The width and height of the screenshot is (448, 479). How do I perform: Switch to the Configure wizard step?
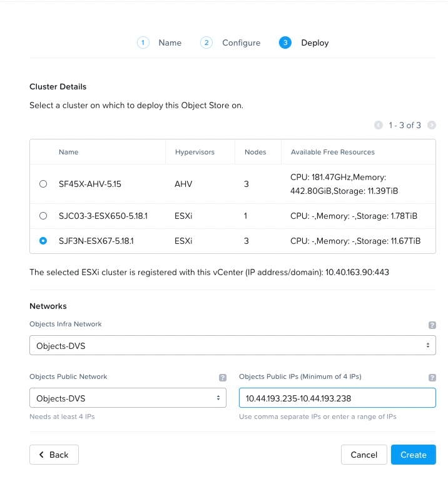tap(241, 43)
